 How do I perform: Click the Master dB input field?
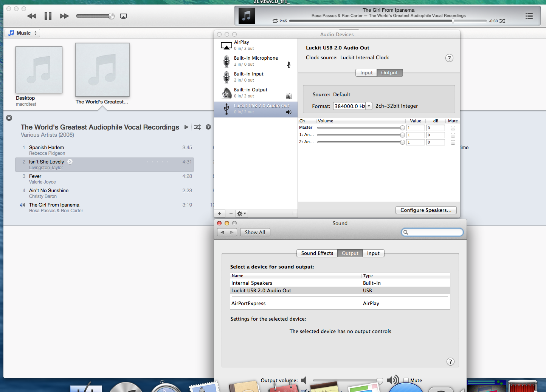pos(436,128)
